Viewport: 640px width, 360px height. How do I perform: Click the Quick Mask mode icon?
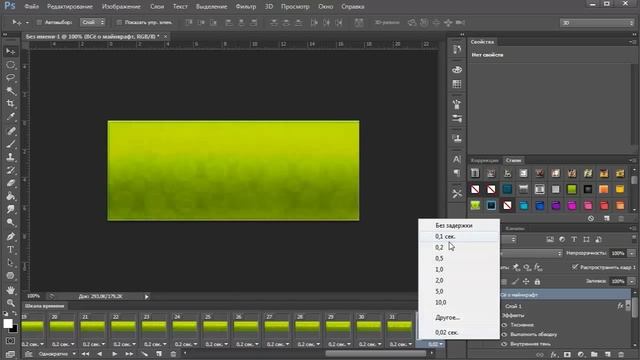11,341
